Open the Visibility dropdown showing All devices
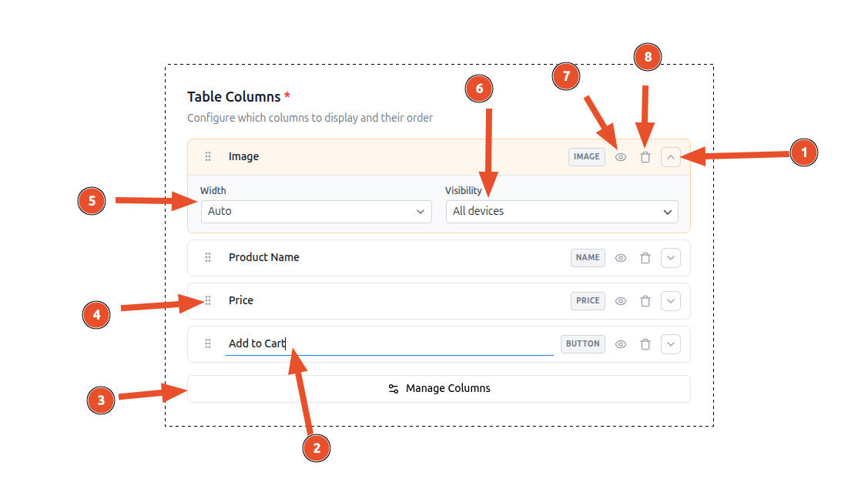 pos(561,211)
